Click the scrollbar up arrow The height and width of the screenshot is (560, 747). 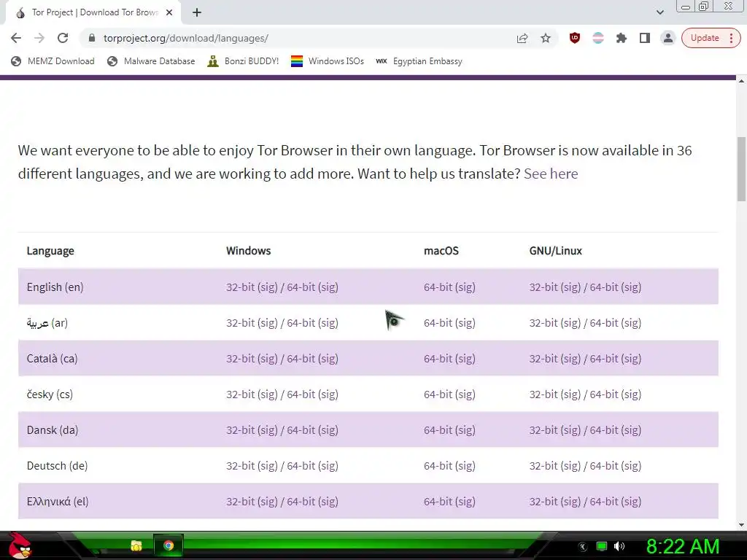741,81
